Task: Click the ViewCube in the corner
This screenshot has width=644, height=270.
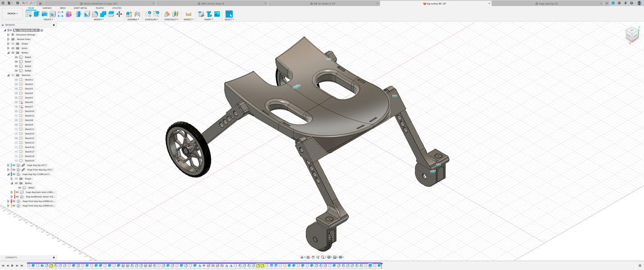Action: click(631, 34)
